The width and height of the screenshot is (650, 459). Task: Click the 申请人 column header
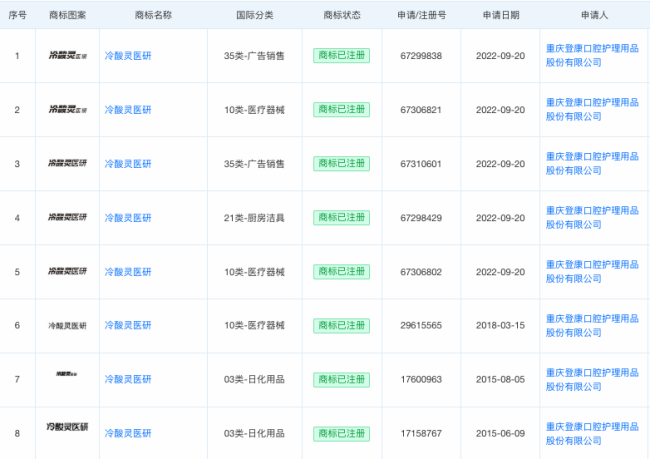pyautogui.click(x=594, y=15)
